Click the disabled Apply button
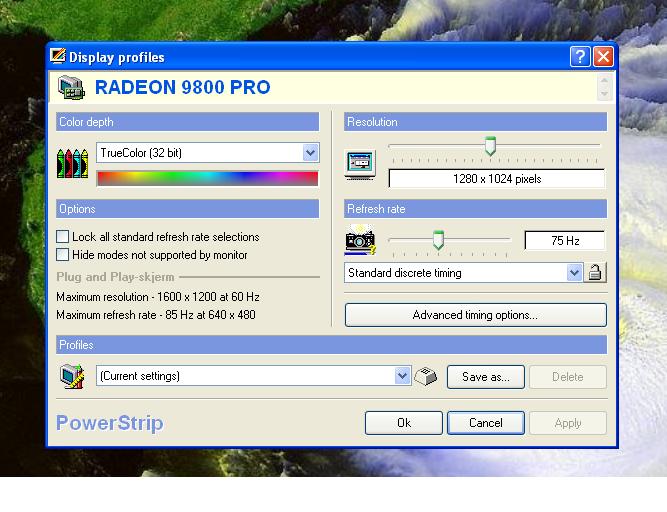The width and height of the screenshot is (667, 512). pos(568,423)
